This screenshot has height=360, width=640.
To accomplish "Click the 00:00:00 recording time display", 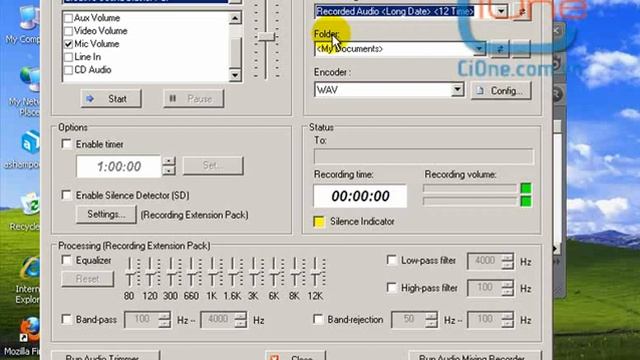I will click(360, 196).
